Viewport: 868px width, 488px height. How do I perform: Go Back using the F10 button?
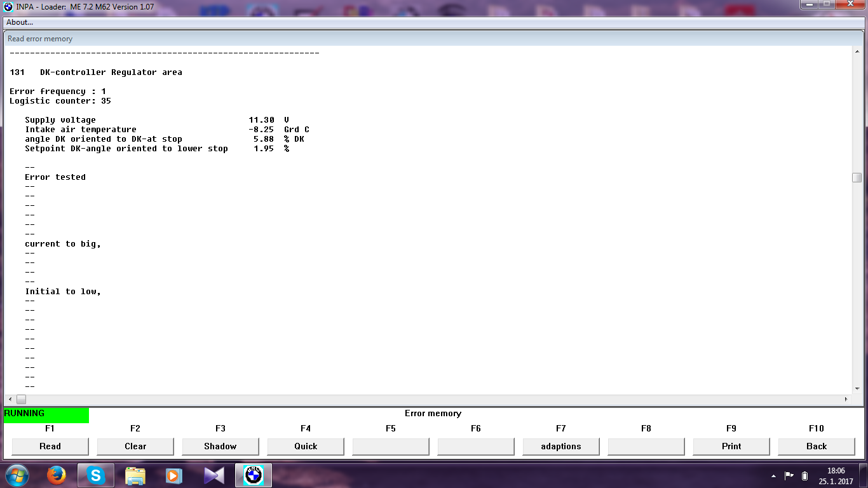817,446
